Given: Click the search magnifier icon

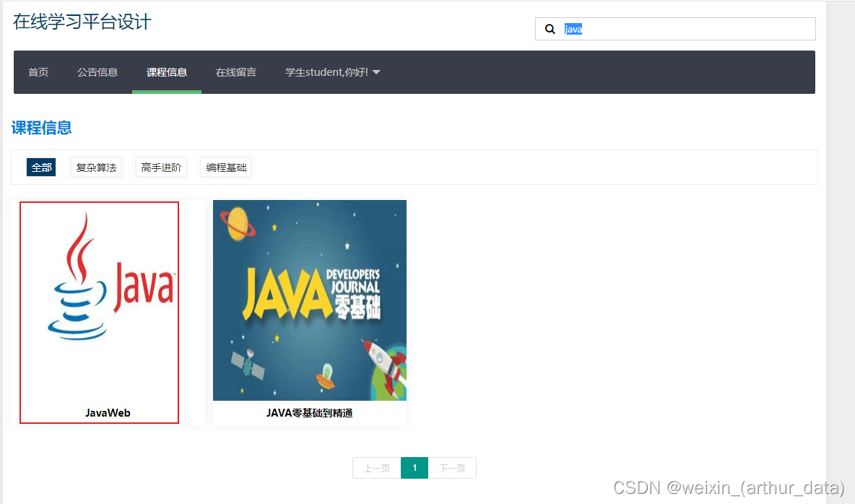Looking at the screenshot, I should (550, 29).
